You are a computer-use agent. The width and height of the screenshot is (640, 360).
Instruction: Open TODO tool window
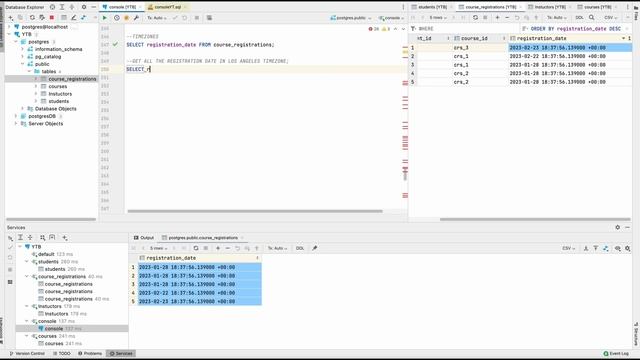click(62, 353)
